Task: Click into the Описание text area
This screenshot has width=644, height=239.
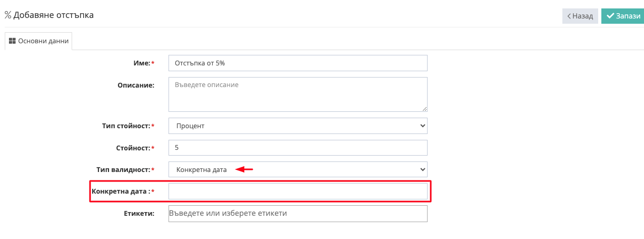Action: click(298, 94)
